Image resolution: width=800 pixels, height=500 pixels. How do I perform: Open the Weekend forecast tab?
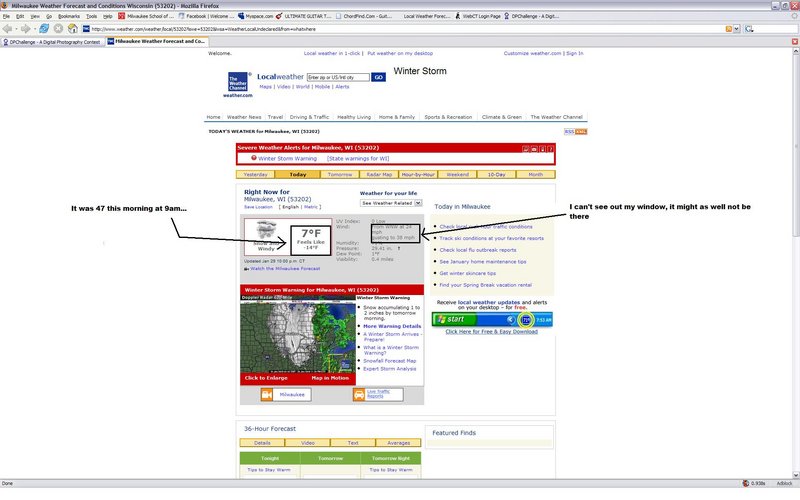click(458, 174)
